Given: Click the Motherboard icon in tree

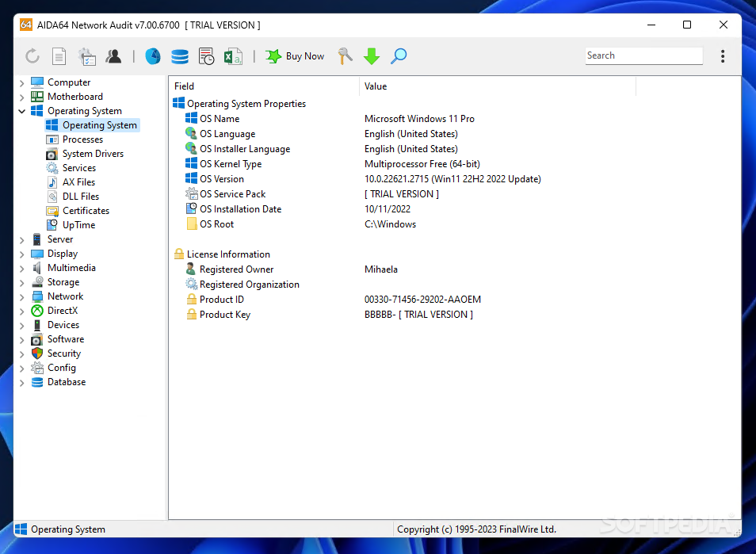Looking at the screenshot, I should [x=37, y=97].
